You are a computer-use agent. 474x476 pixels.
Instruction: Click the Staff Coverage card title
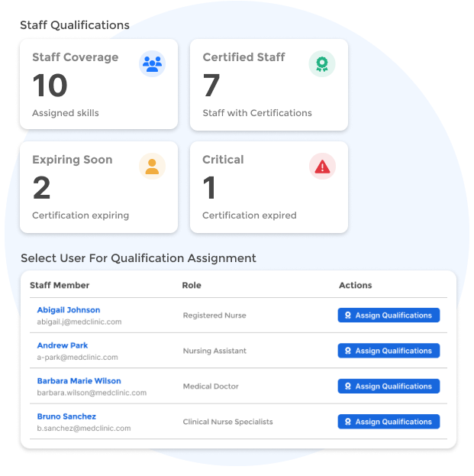(x=76, y=57)
